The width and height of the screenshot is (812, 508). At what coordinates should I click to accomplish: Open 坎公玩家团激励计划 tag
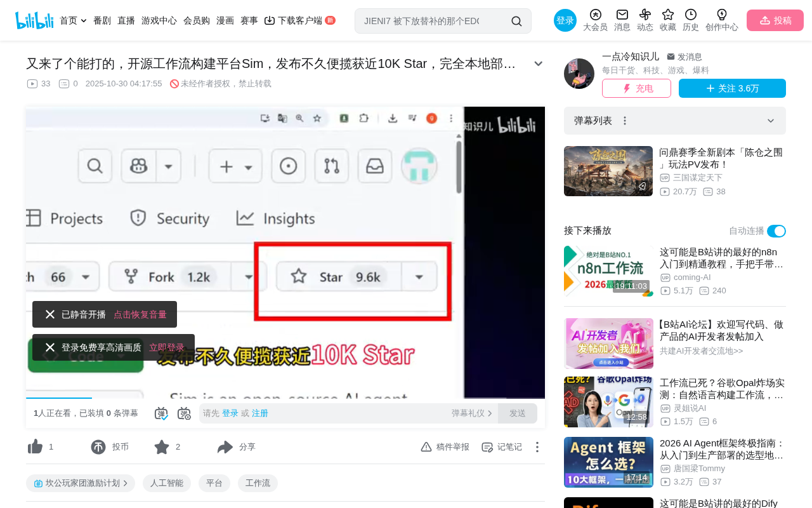pyautogui.click(x=81, y=483)
